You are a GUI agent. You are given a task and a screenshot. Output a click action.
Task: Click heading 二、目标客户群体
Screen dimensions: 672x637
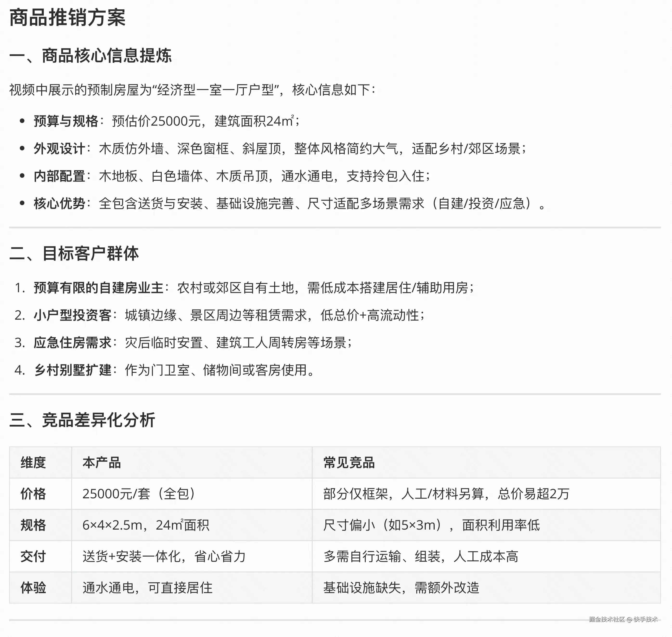click(74, 254)
